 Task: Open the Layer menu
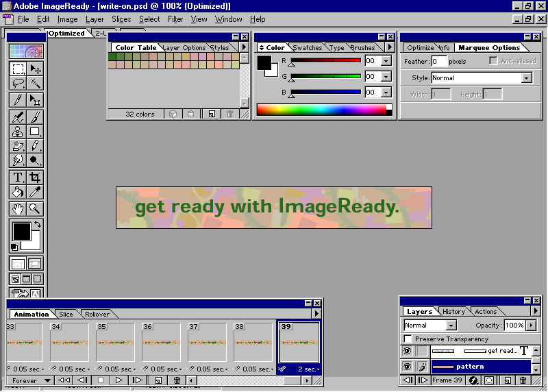[95, 19]
